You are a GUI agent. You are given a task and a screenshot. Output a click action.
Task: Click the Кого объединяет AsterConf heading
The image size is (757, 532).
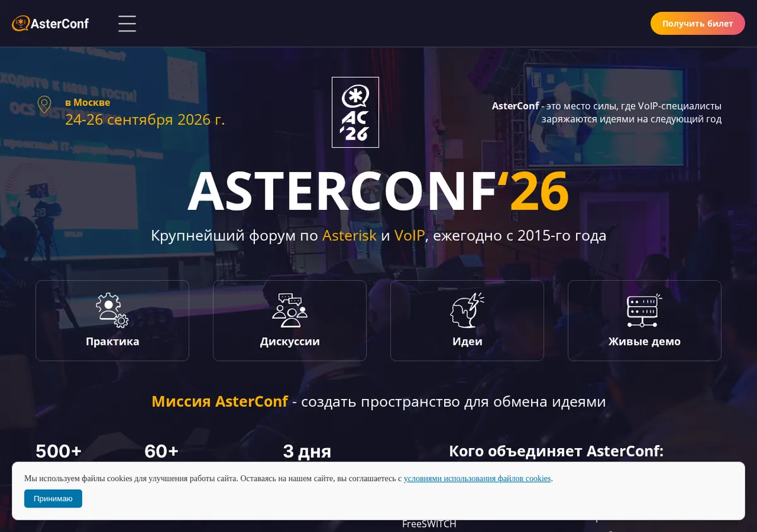(x=556, y=451)
